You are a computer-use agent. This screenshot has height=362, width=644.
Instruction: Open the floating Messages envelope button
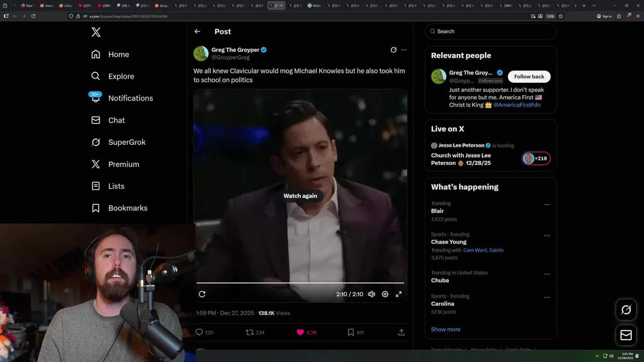[626, 335]
